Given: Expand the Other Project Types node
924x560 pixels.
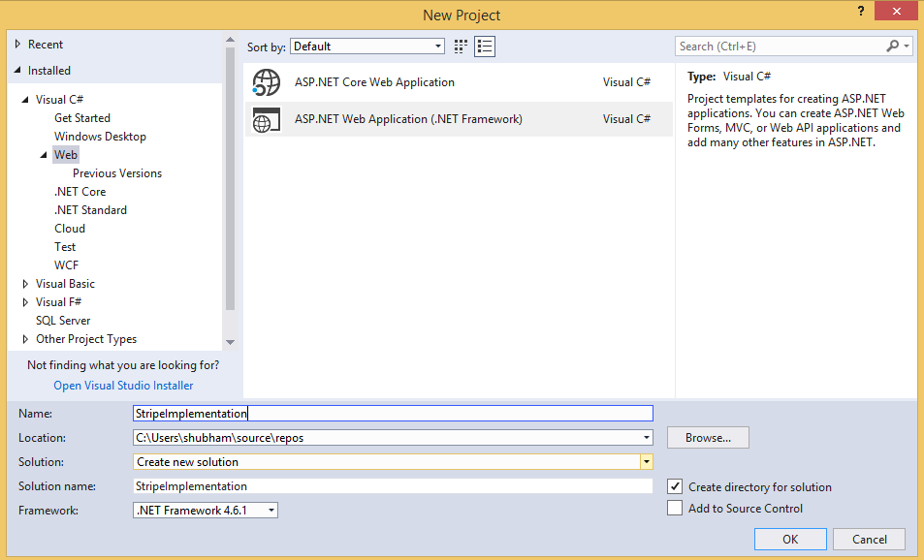Looking at the screenshot, I should pos(25,339).
